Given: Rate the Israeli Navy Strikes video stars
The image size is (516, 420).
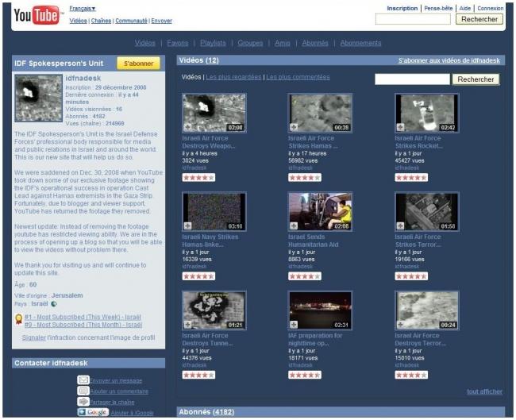Looking at the screenshot, I should [198, 276].
